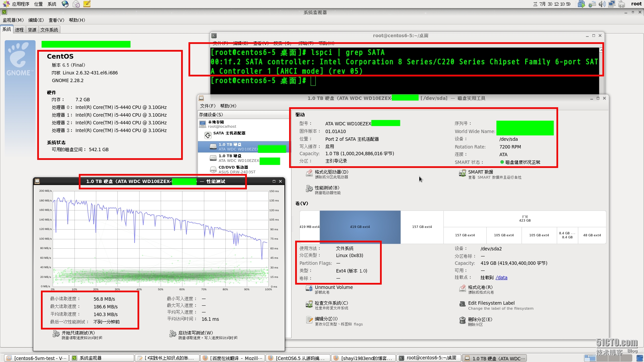Switch to Resources tab in System Monitor
Image resolution: width=644 pixels, height=362 pixels.
click(32, 30)
